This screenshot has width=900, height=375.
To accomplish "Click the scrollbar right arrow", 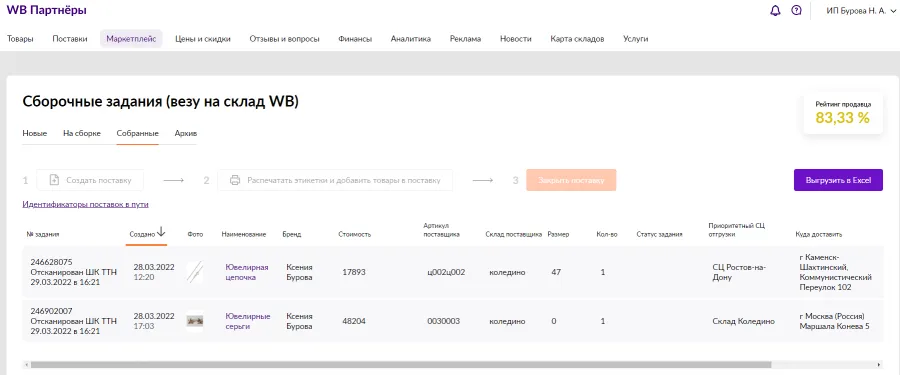I will coord(879,365).
